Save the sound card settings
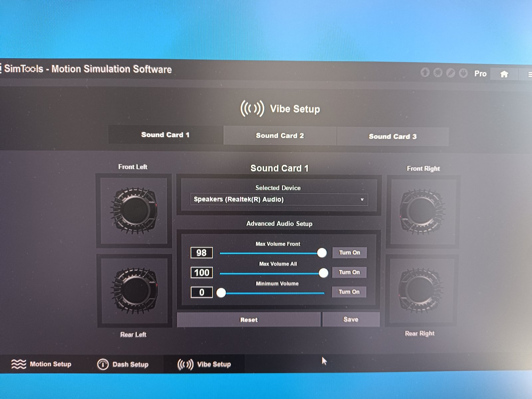Screen dimensions: 532x399 pyautogui.click(x=351, y=319)
